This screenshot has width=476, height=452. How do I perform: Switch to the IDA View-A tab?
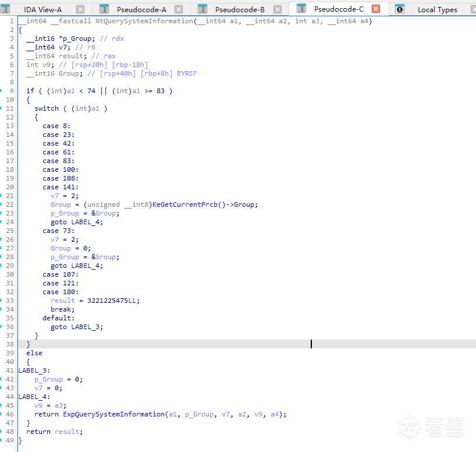click(x=42, y=10)
